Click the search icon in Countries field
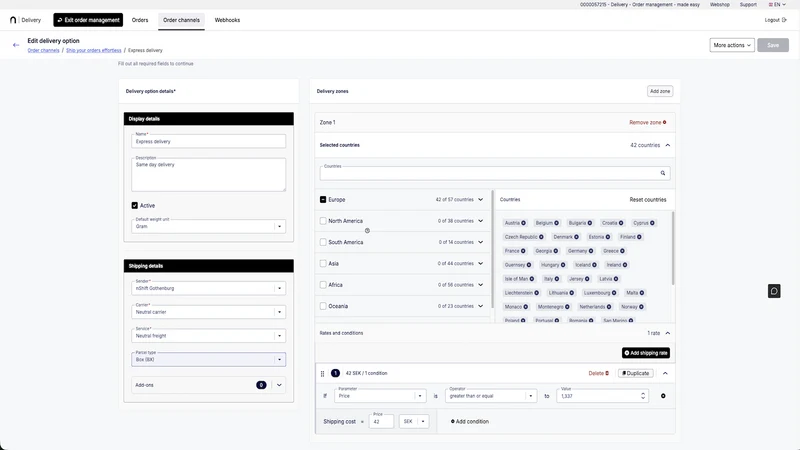 [x=663, y=173]
